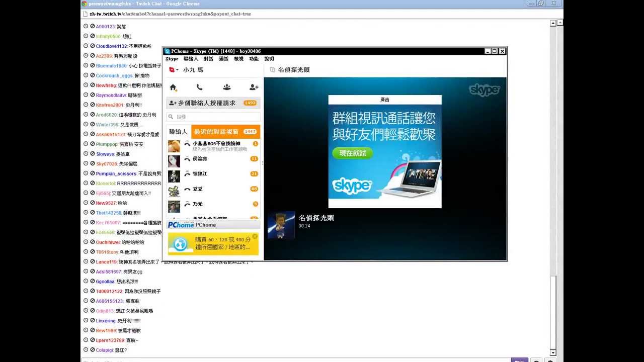Click the timeout clock icon beside Cockroach_eggs
The width and height of the screenshot is (644, 362).
[x=86, y=75]
